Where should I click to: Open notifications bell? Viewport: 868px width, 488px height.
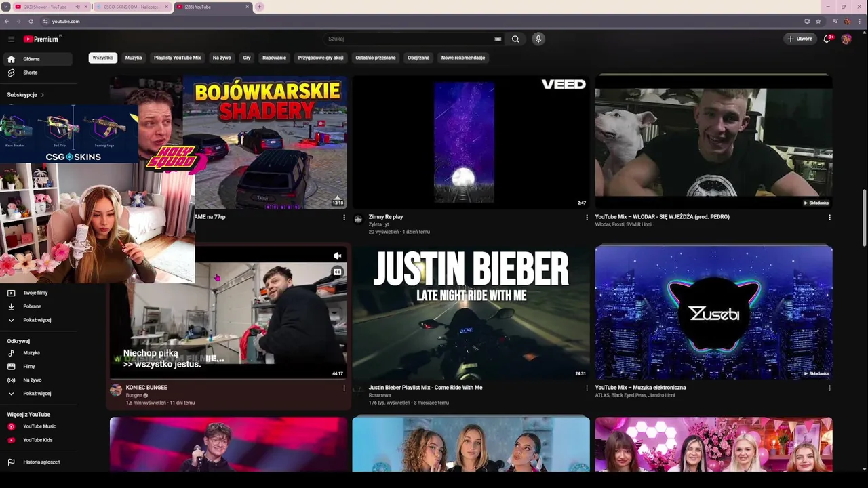(x=827, y=39)
